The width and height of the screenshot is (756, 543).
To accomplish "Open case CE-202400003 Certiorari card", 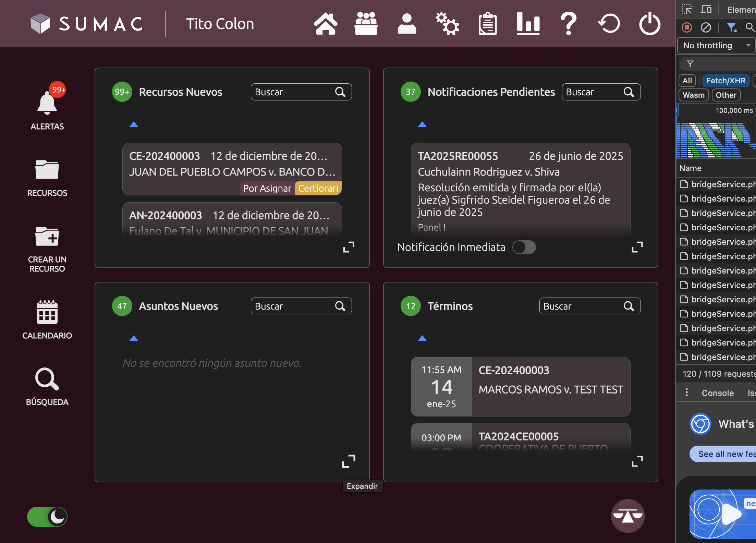I will (x=232, y=169).
